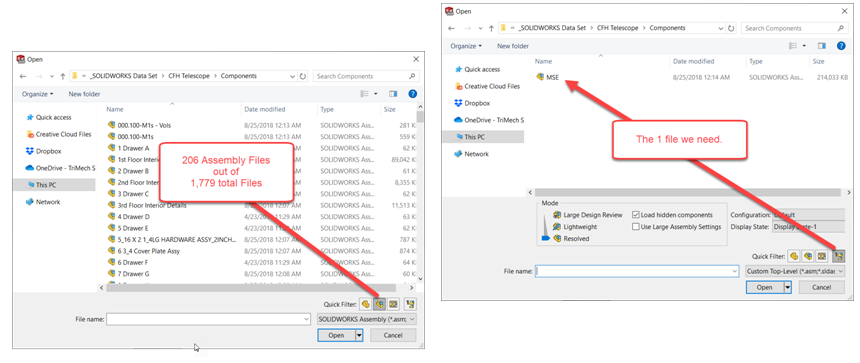Click Search Components box in left dialog
Viewport: 860px width, 363px height.
366,76
